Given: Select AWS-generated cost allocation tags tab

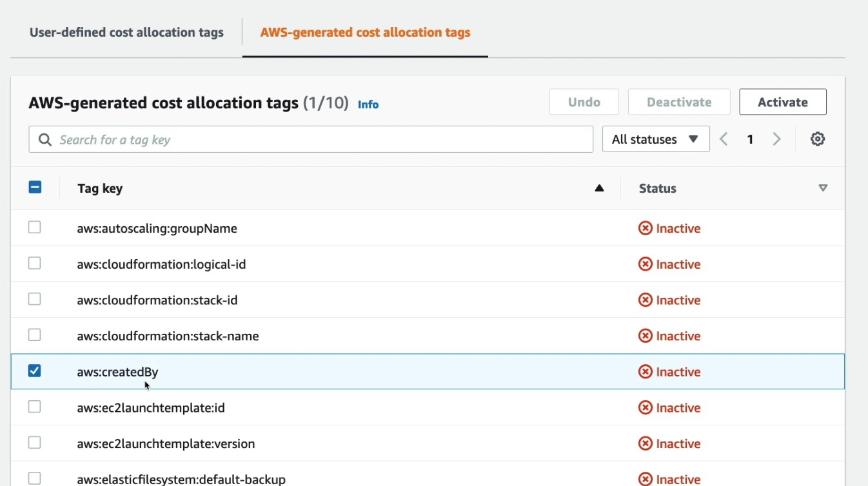Looking at the screenshot, I should click(x=365, y=32).
